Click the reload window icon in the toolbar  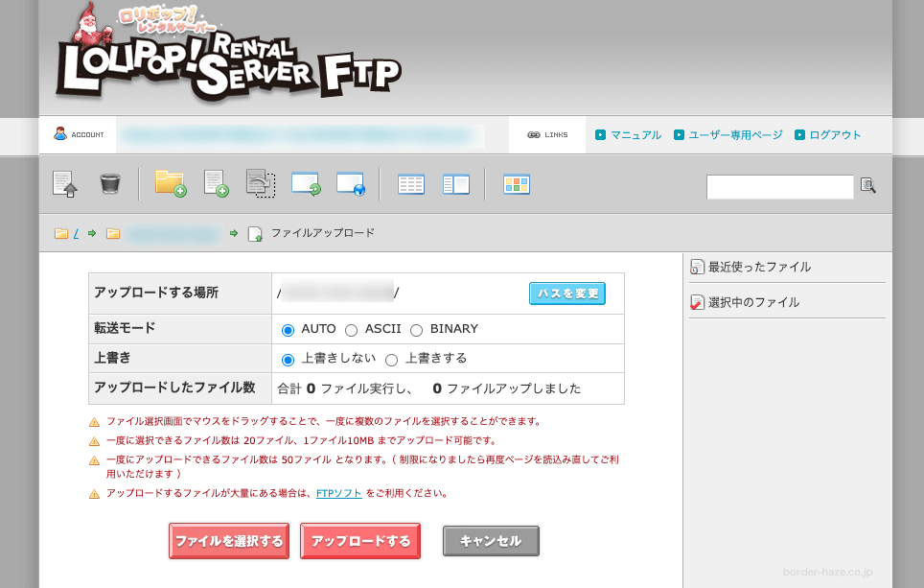pos(306,183)
